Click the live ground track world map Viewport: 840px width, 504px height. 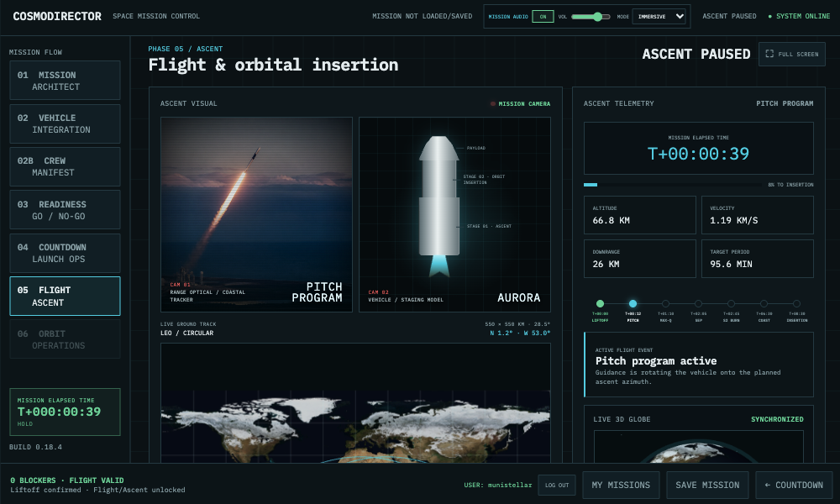pos(355,402)
